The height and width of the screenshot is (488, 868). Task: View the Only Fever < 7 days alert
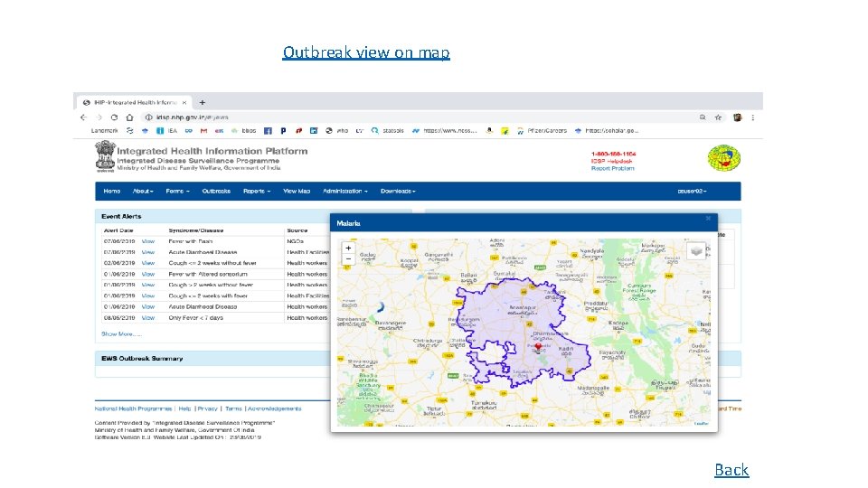[147, 318]
